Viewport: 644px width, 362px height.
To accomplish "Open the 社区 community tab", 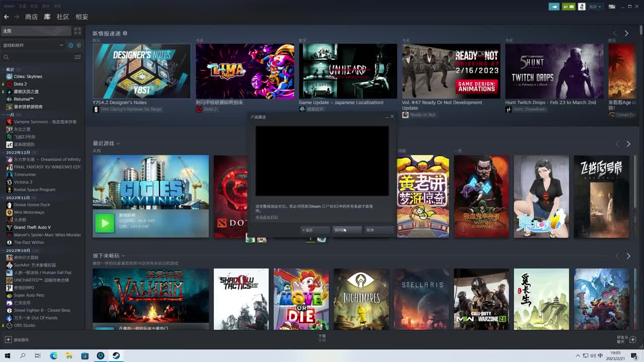I will [x=63, y=17].
